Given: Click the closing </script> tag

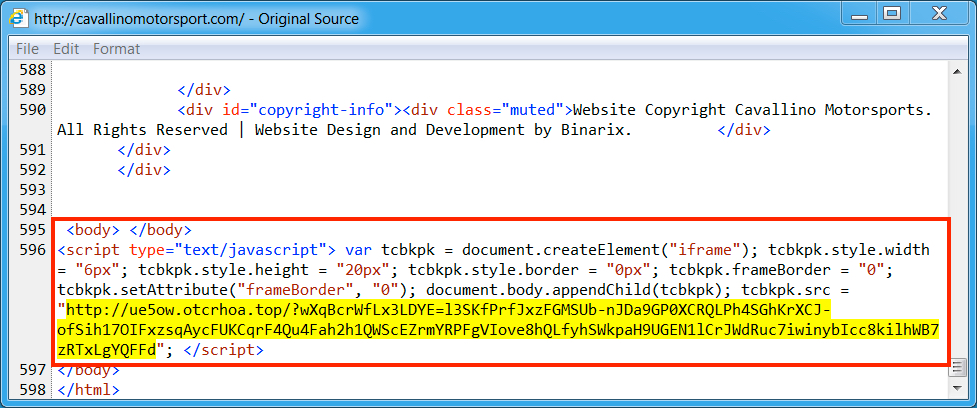Looking at the screenshot, I should tap(224, 350).
